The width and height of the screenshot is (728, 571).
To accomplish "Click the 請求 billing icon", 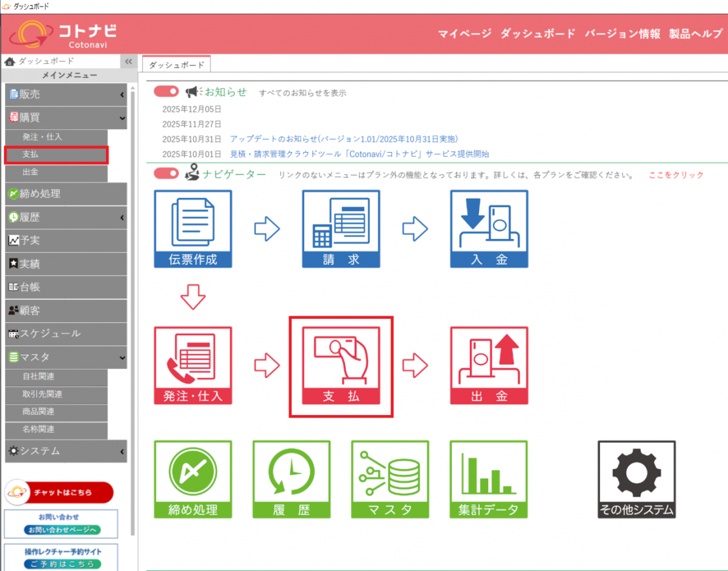I will tap(341, 229).
